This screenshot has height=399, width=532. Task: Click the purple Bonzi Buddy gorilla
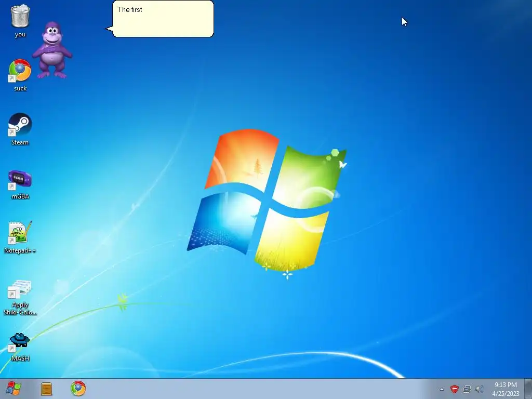[x=52, y=49]
